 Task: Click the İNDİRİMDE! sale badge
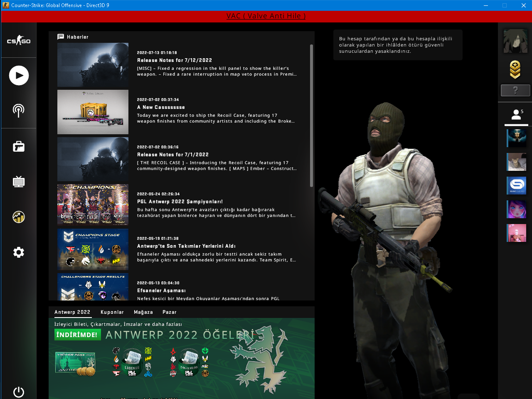click(x=78, y=335)
